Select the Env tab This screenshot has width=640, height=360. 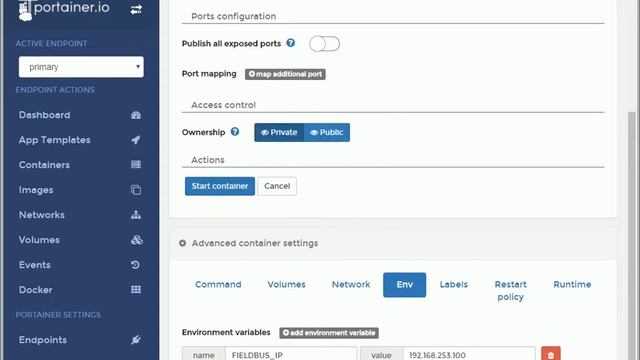(404, 285)
